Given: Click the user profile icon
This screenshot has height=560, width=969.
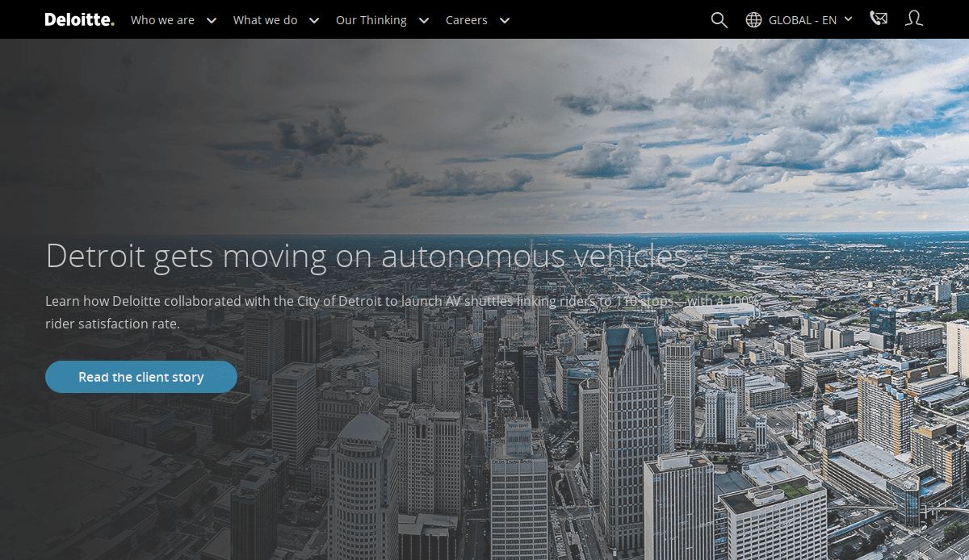Looking at the screenshot, I should click(x=914, y=19).
